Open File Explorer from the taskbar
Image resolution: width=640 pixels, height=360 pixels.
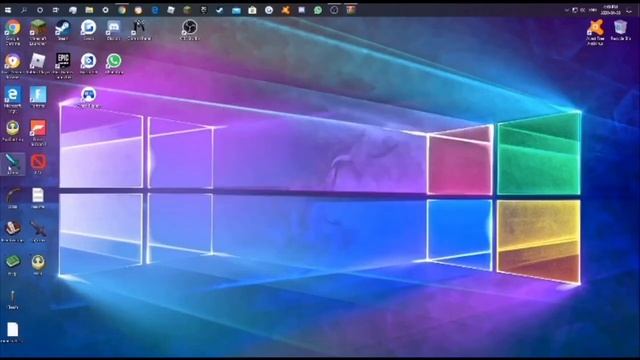(x=89, y=10)
